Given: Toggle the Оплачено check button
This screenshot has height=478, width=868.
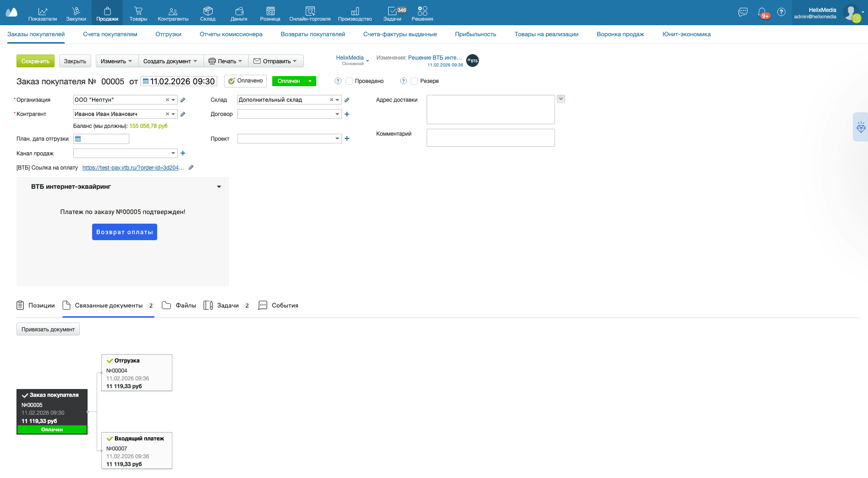Looking at the screenshot, I should pyautogui.click(x=246, y=81).
